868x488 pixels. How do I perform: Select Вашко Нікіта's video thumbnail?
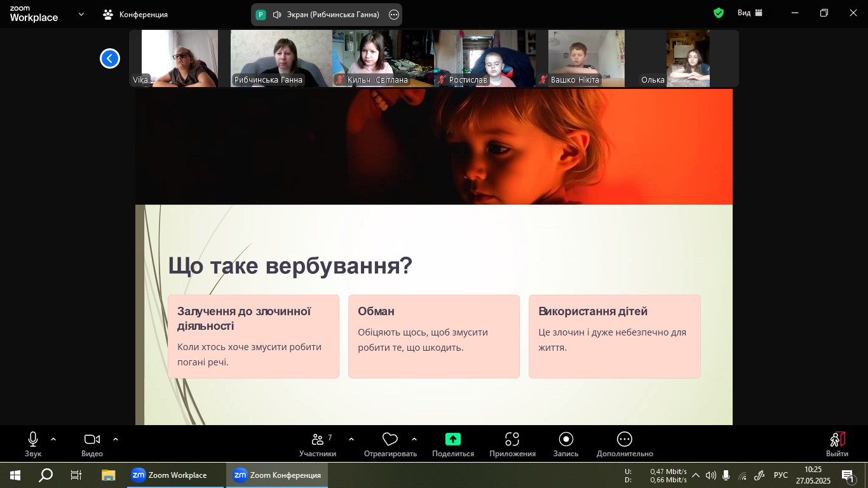click(x=587, y=58)
